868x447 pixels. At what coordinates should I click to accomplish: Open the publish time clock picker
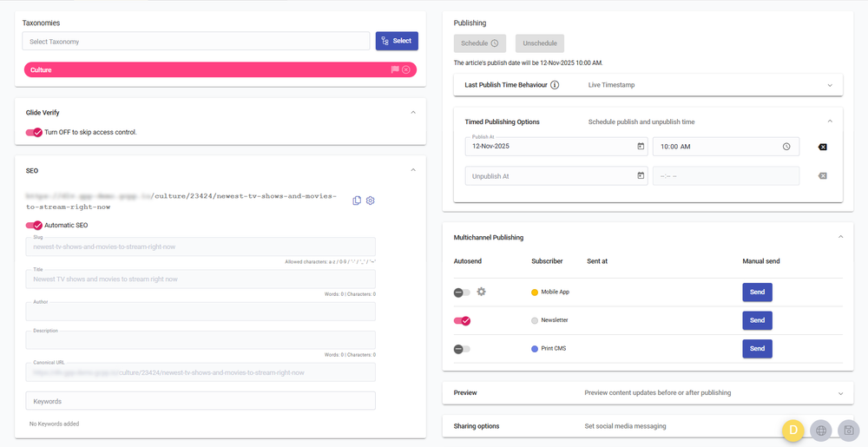coord(786,147)
